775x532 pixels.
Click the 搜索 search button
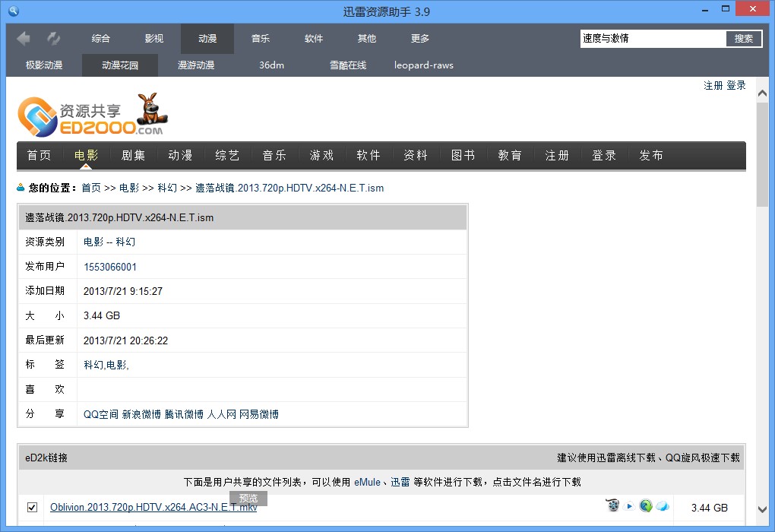pos(744,39)
